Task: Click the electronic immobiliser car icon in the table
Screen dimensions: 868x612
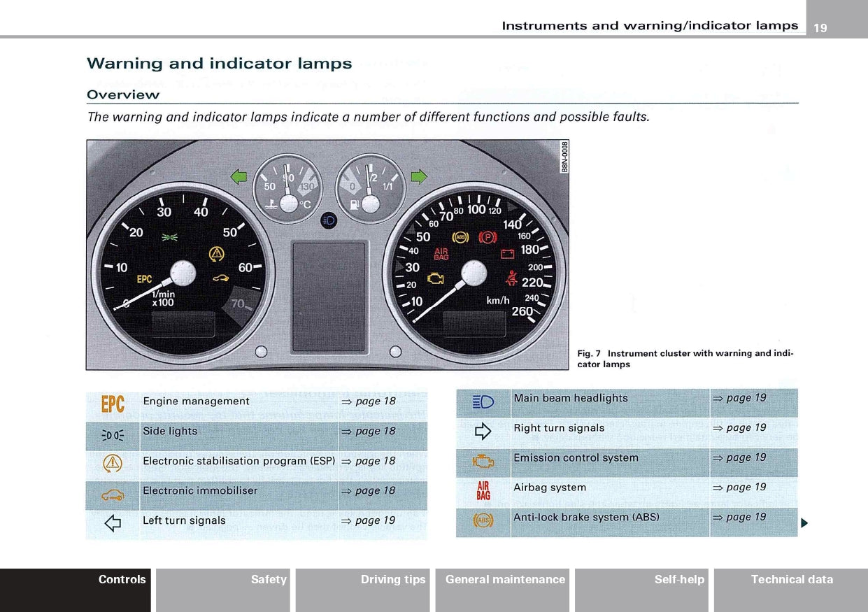Action: [x=113, y=495]
